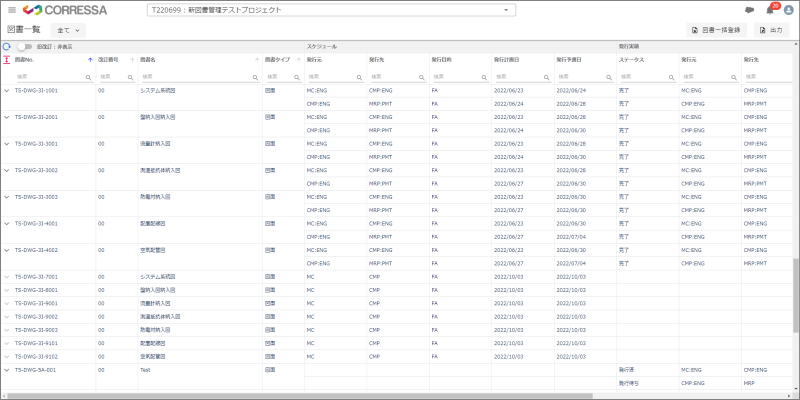The height and width of the screenshot is (400, 800).
Task: Click the refresh icon above the grid
Action: pyautogui.click(x=7, y=47)
